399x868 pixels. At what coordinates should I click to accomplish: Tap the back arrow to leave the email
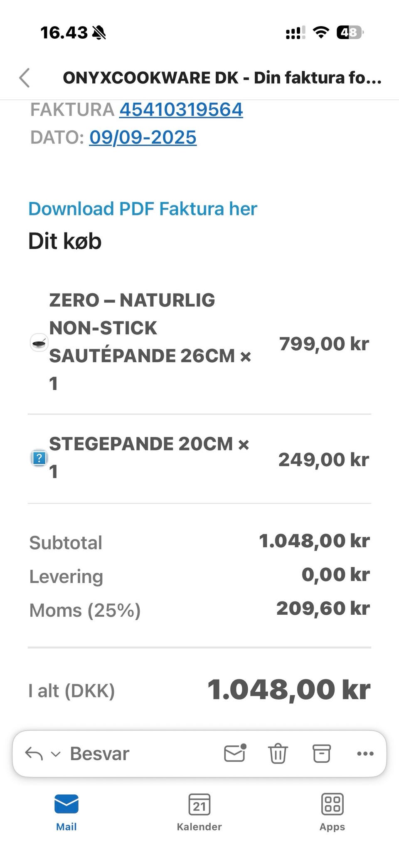pyautogui.click(x=25, y=78)
